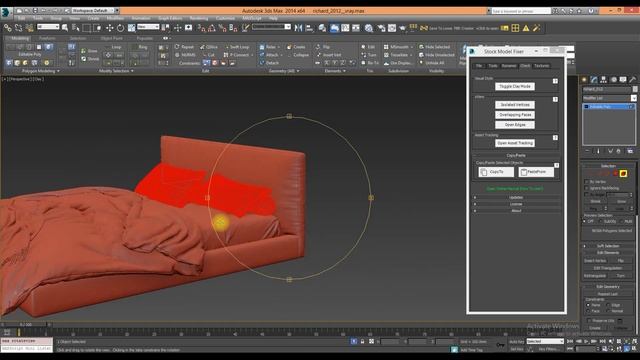Click the Bind to Space Warp icon

click(x=29, y=28)
